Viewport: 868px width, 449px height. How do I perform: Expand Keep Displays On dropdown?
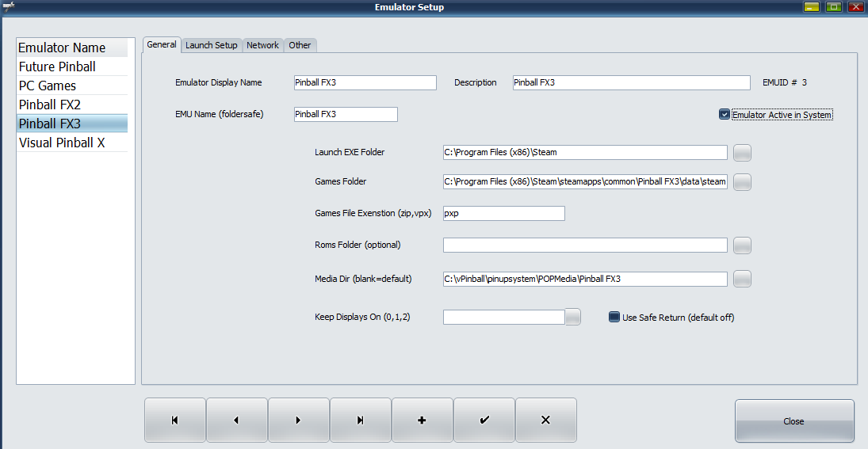[573, 318]
